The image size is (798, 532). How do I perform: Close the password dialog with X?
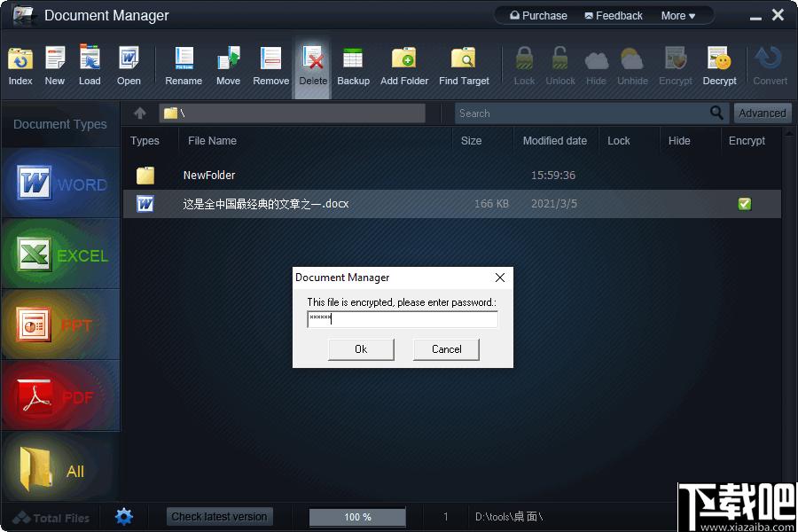pos(500,278)
